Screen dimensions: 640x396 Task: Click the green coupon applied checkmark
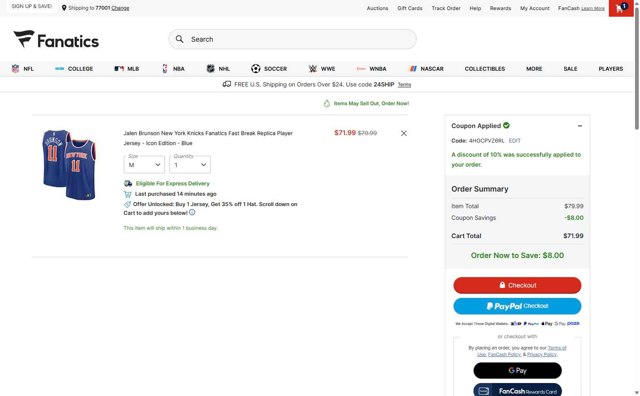click(x=506, y=125)
